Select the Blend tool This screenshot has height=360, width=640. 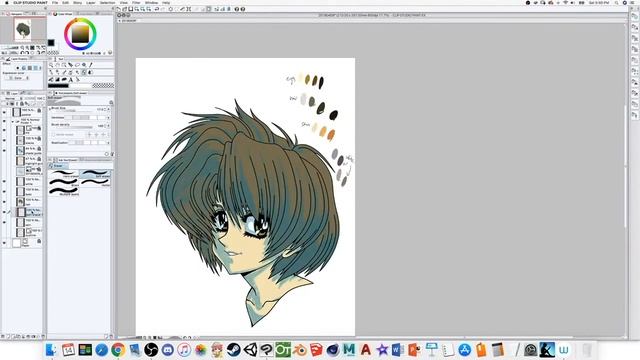point(91,72)
